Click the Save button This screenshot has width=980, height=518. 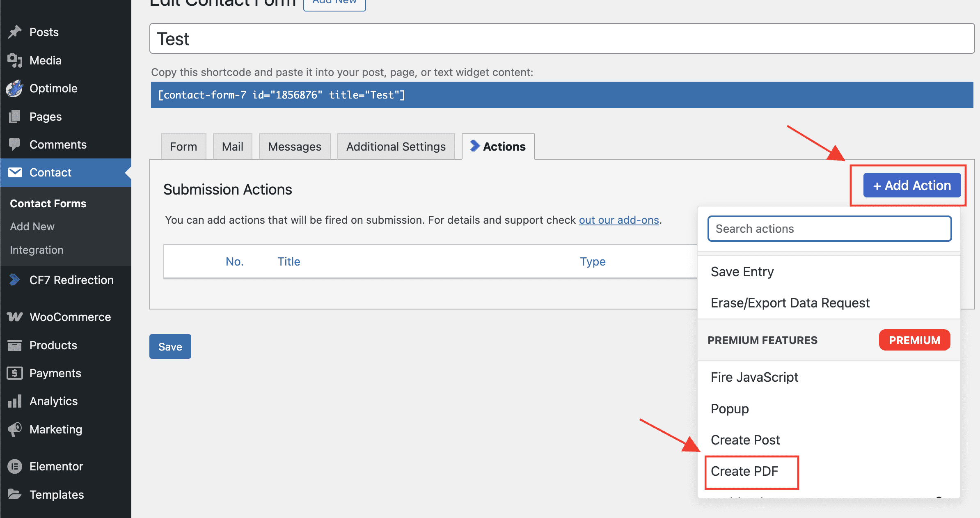(170, 346)
